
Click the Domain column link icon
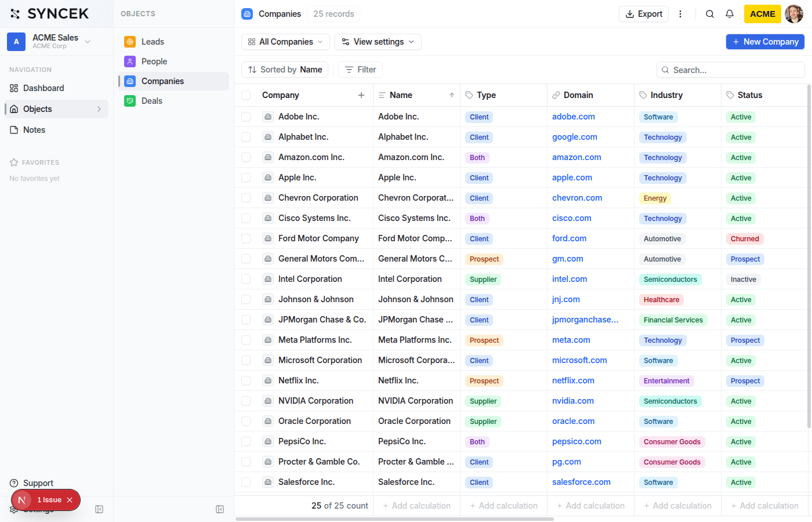click(556, 95)
